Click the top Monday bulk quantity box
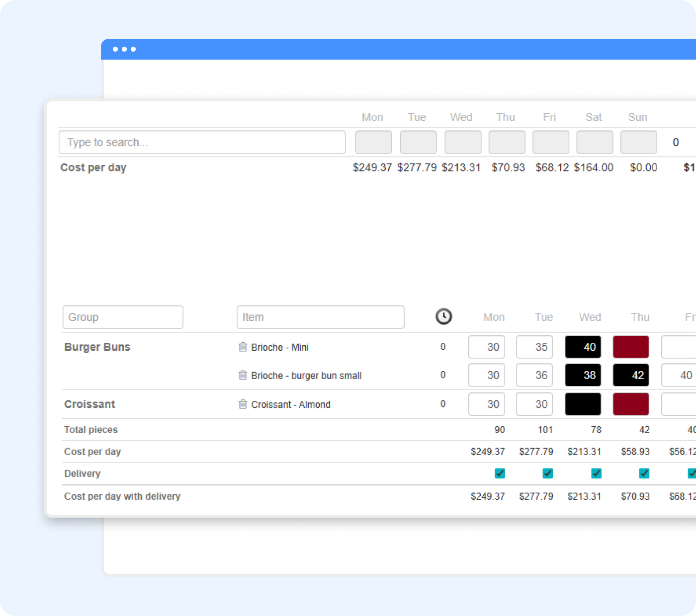Image resolution: width=696 pixels, height=616 pixels. [x=373, y=143]
